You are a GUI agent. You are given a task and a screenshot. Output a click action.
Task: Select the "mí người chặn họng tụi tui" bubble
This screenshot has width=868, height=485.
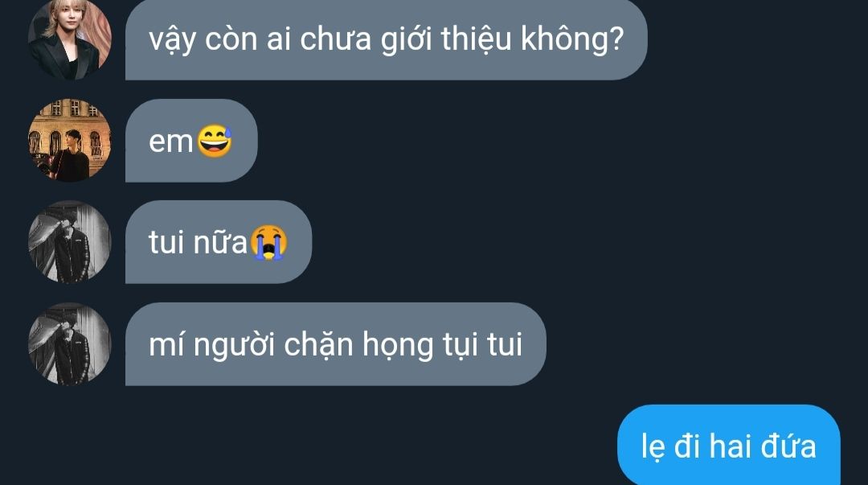pos(336,344)
